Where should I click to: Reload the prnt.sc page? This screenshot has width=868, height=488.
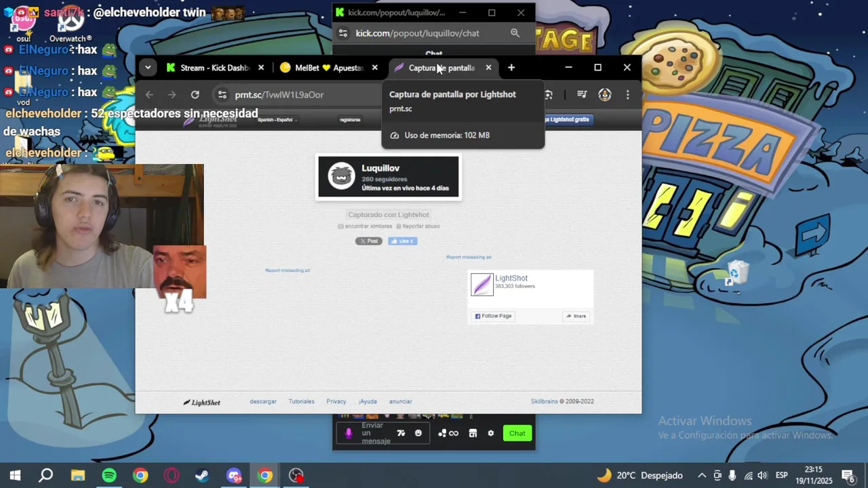point(195,95)
